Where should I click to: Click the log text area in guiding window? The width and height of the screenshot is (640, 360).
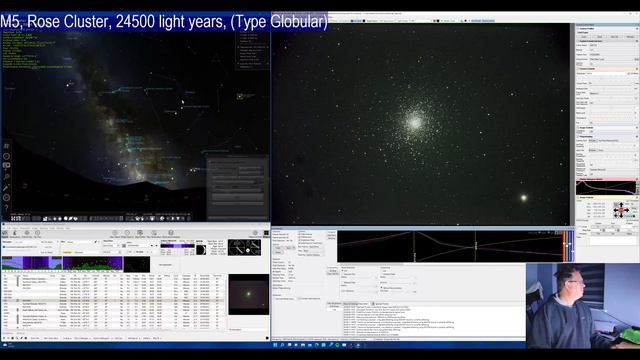[x=434, y=322]
